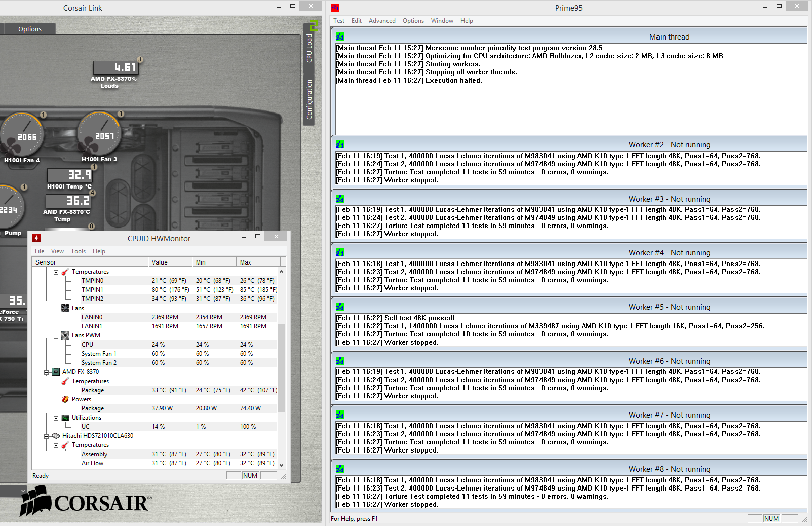
Task: Click the HWMonitor scroll up arrow
Action: tap(281, 272)
